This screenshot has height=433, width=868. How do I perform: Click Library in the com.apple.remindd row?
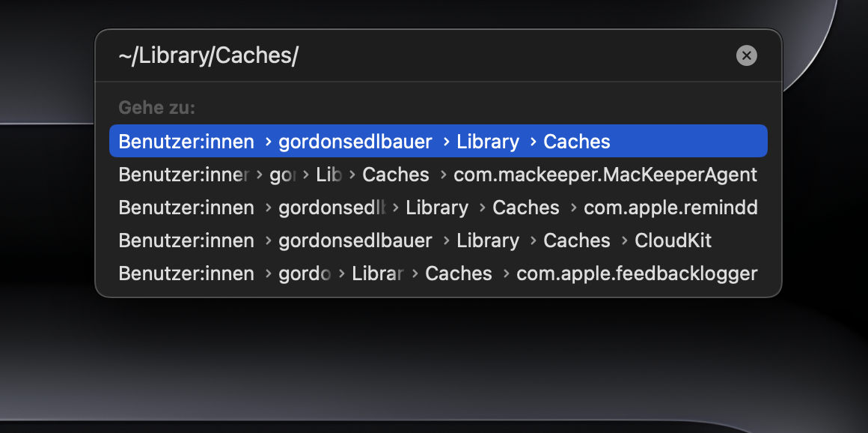point(436,208)
